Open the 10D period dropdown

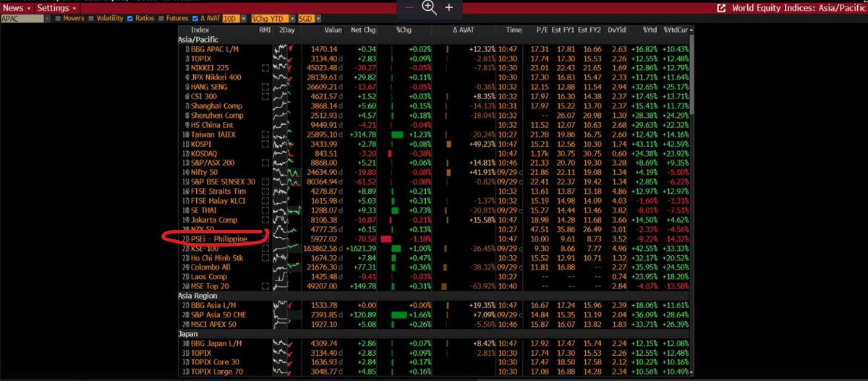[x=233, y=17]
